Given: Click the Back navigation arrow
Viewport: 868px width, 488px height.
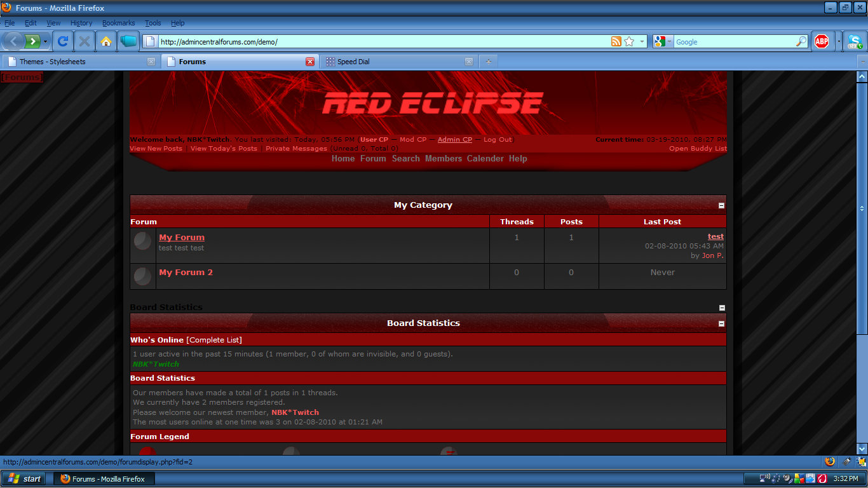Looking at the screenshot, I should pos(14,41).
